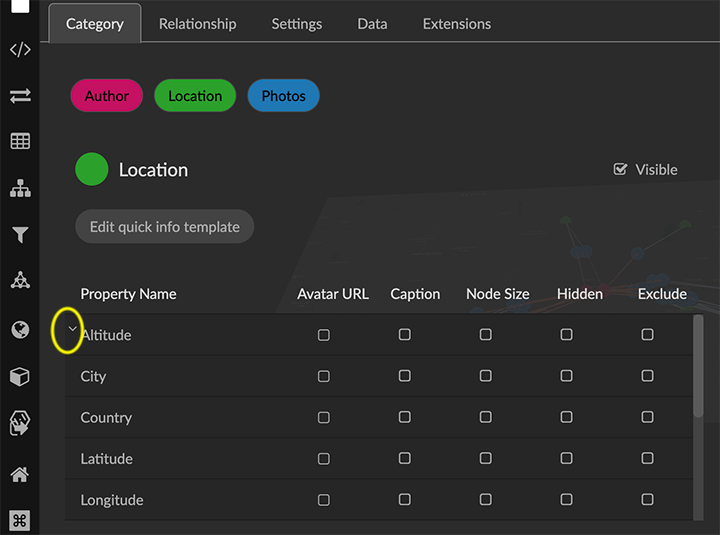The width and height of the screenshot is (720, 535).
Task: Click Edit quick info template button
Action: click(x=164, y=227)
